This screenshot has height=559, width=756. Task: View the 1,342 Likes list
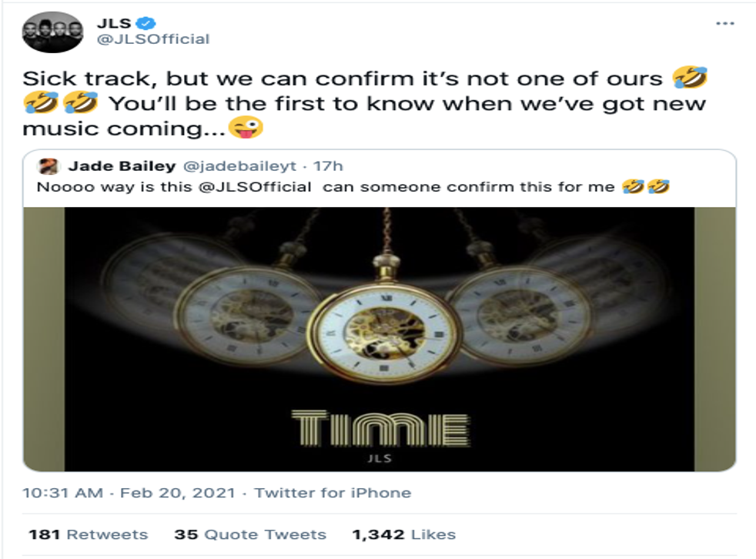(x=403, y=534)
